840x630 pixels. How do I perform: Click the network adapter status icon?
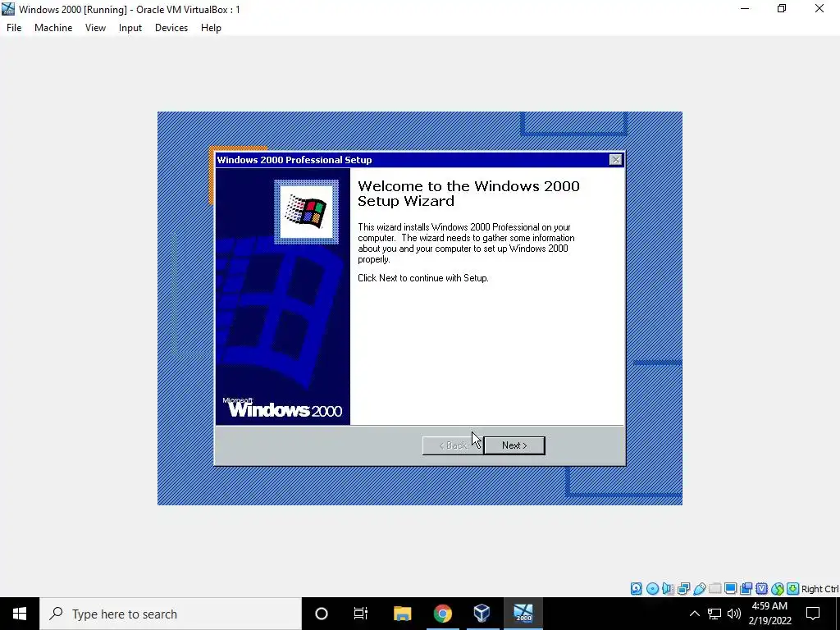(683, 589)
